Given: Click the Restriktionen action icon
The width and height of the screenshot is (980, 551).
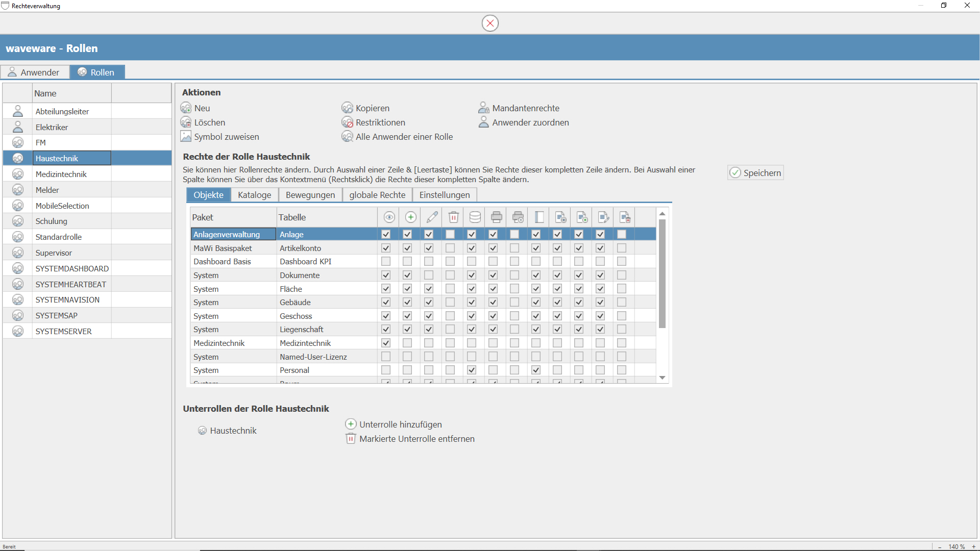Looking at the screenshot, I should coord(348,122).
